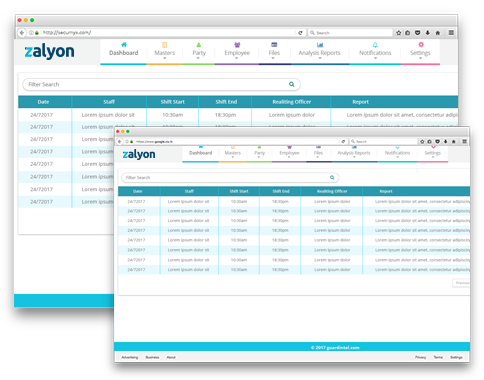Click the search magnifier in front window's Filter Search

click(332, 177)
